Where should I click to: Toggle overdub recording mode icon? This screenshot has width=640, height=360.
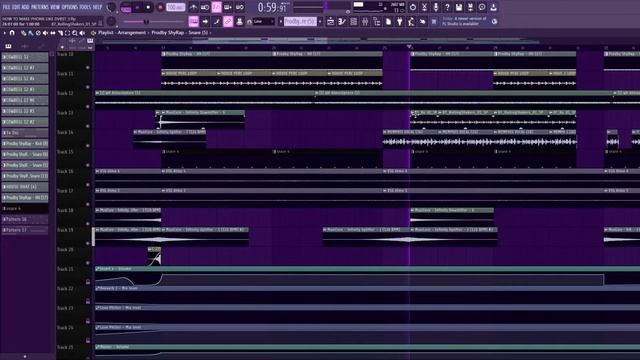click(228, 7)
